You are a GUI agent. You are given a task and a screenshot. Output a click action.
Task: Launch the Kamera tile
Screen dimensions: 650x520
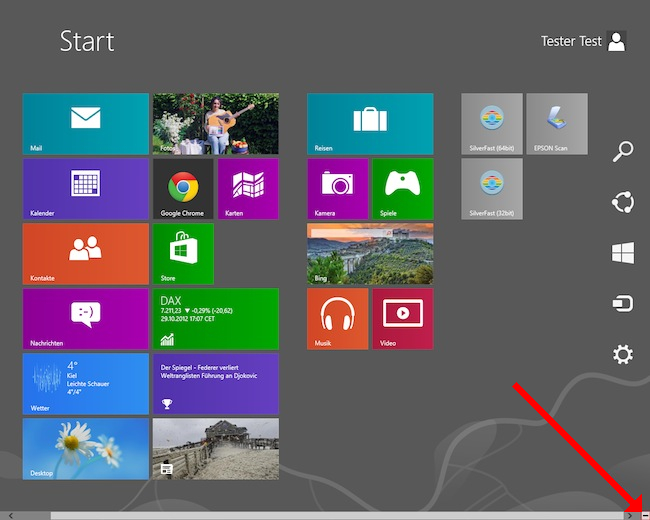point(337,189)
